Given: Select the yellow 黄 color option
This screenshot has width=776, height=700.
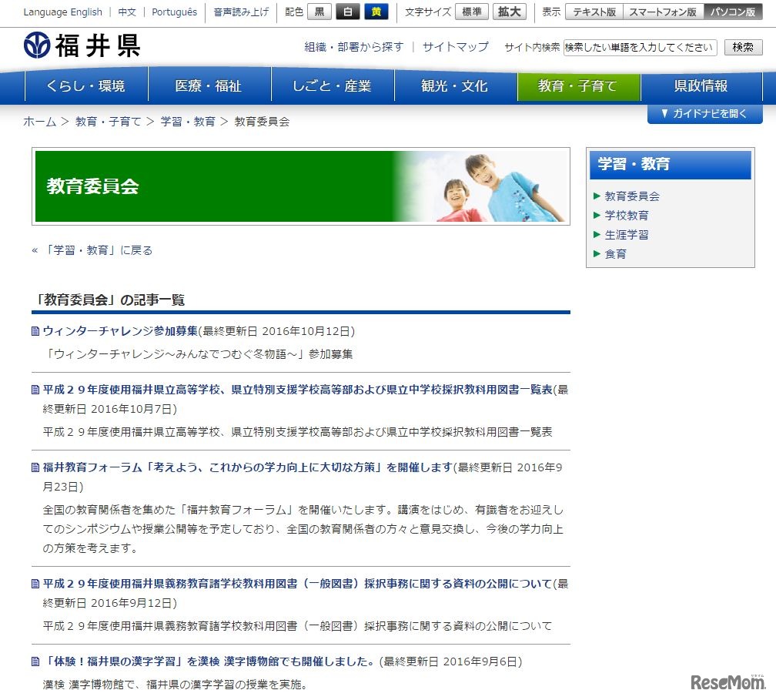Looking at the screenshot, I should coord(376,12).
